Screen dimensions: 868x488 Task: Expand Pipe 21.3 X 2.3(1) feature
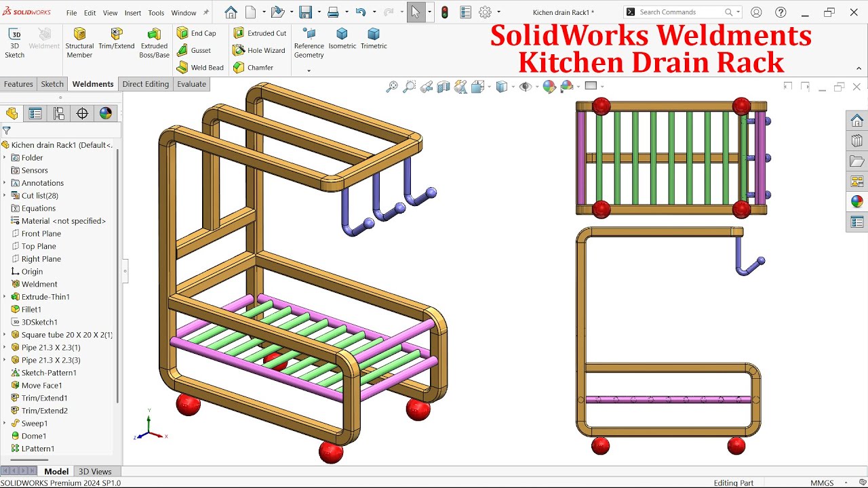[x=5, y=348]
